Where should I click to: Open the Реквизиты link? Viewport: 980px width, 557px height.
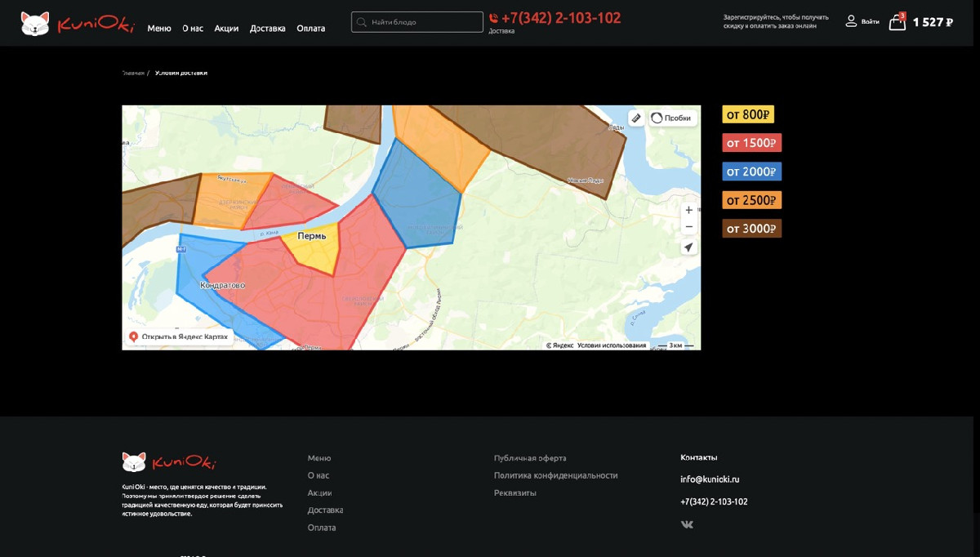[x=515, y=493]
